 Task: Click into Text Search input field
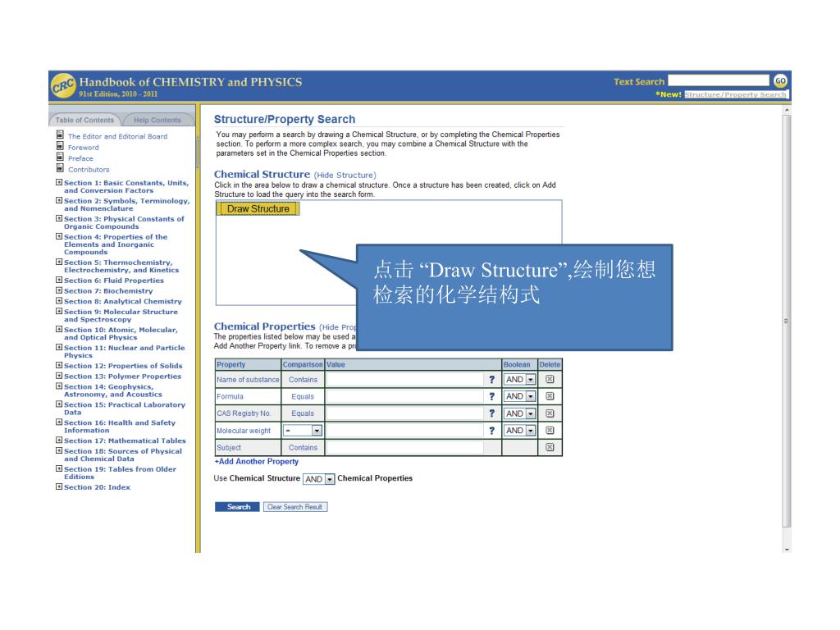719,80
